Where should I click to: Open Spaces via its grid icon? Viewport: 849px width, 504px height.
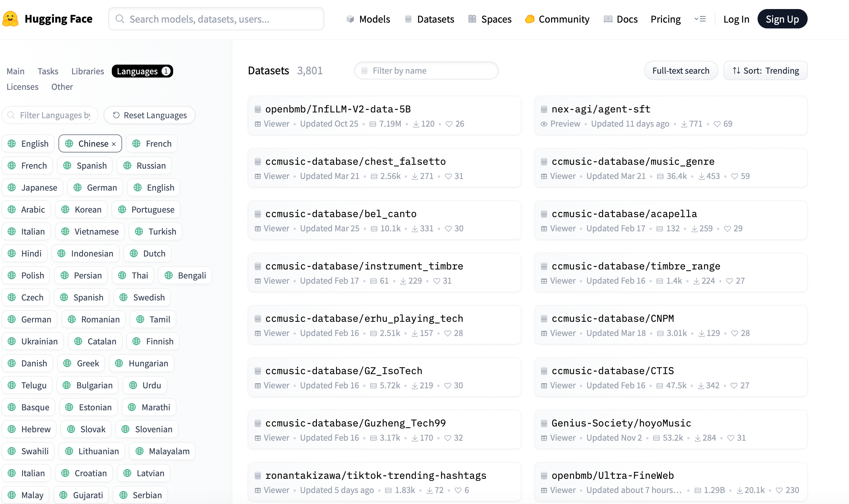(x=472, y=19)
